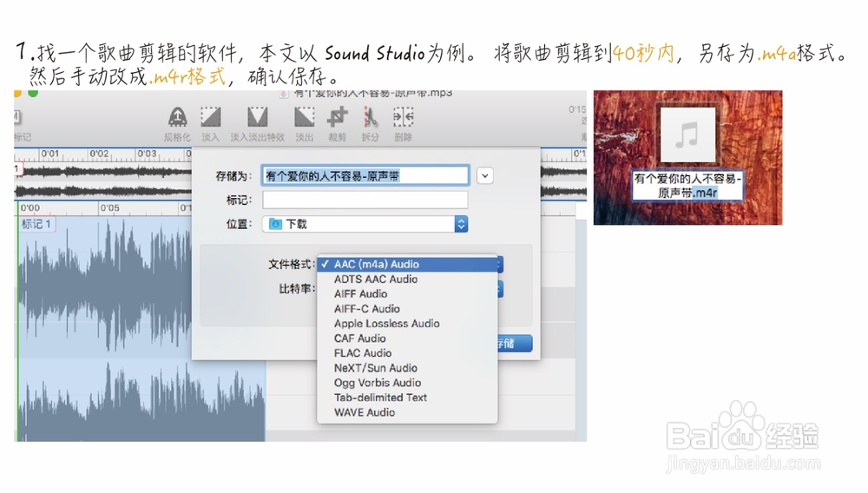Apply the Fade Out (淡出) tool

(304, 117)
